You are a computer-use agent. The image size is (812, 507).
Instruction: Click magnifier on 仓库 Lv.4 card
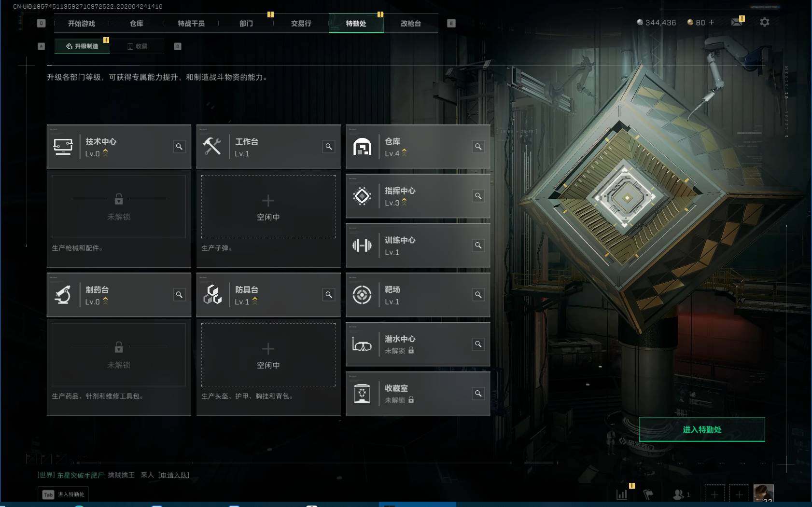point(478,147)
